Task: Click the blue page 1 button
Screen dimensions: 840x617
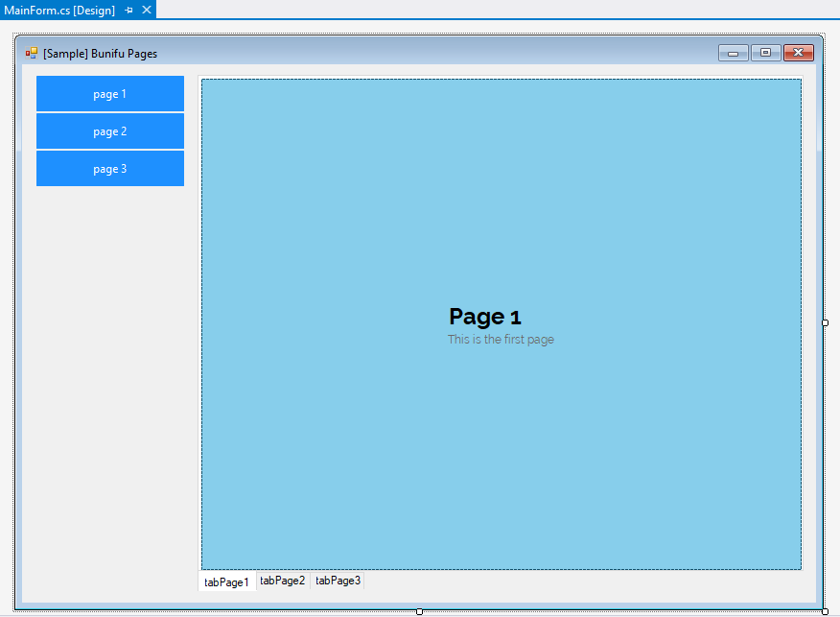Action: tap(110, 94)
